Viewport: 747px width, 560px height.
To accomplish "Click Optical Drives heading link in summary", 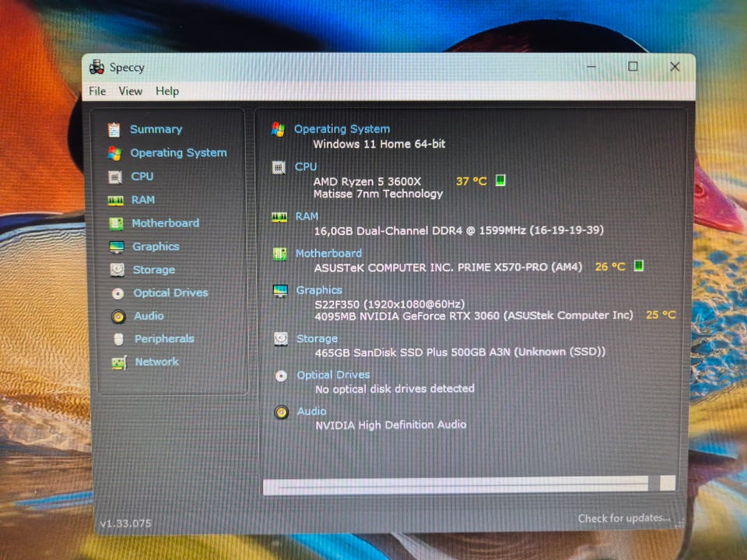I will pyautogui.click(x=333, y=375).
